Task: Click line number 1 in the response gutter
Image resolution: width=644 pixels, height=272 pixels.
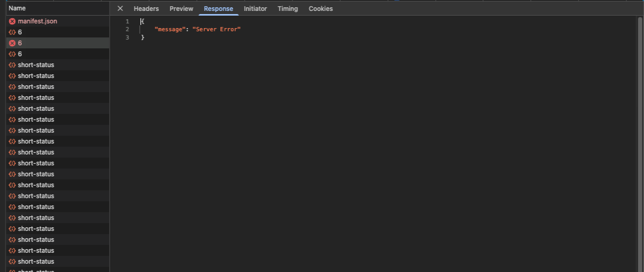Action: (x=127, y=21)
